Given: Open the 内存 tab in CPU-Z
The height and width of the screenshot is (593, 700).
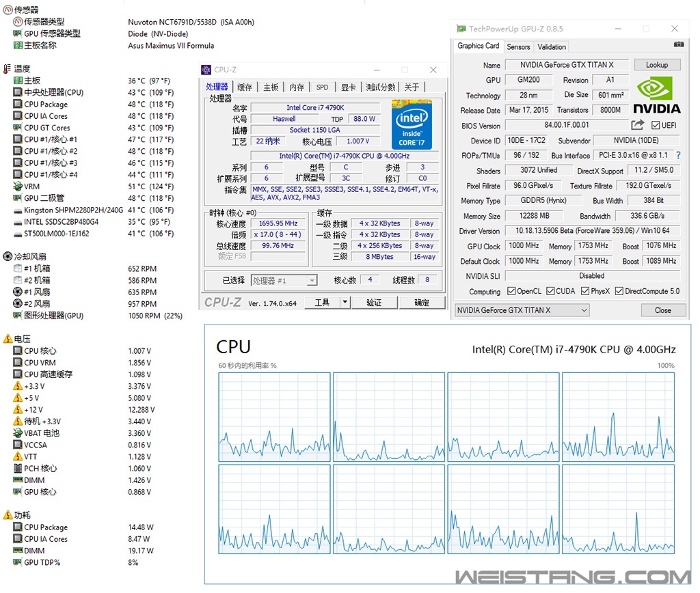Looking at the screenshot, I should tap(297, 87).
